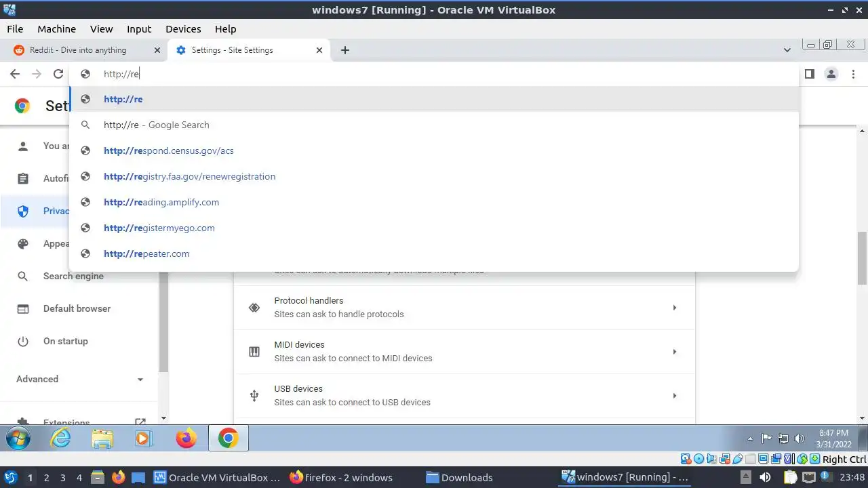Open the Autofill clipboard icon in the sidebar
This screenshot has height=488, width=868.
tap(23, 179)
